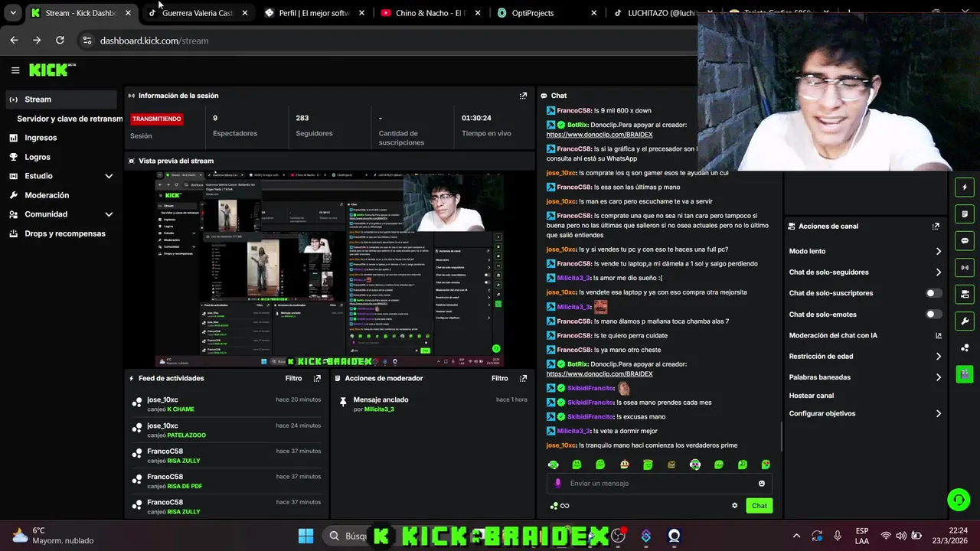The height and width of the screenshot is (551, 980).
Task: Click the TRANSMITIENDO live badge
Action: click(156, 119)
